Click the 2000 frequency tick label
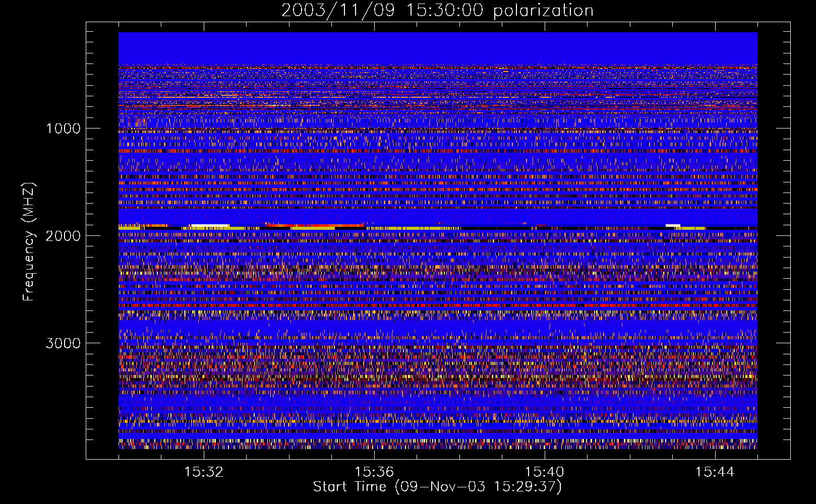The width and height of the screenshot is (816, 504). point(63,236)
